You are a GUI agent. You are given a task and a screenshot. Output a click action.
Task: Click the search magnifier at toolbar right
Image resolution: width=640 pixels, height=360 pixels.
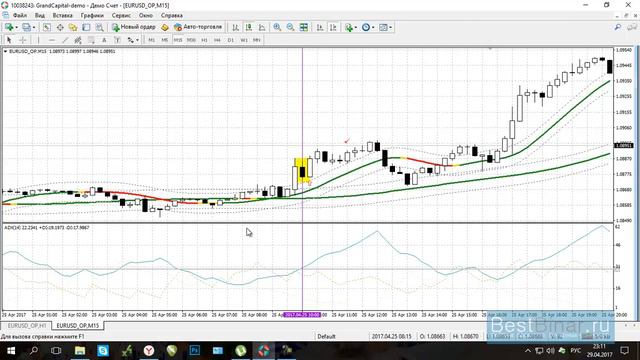pyautogui.click(x=618, y=27)
